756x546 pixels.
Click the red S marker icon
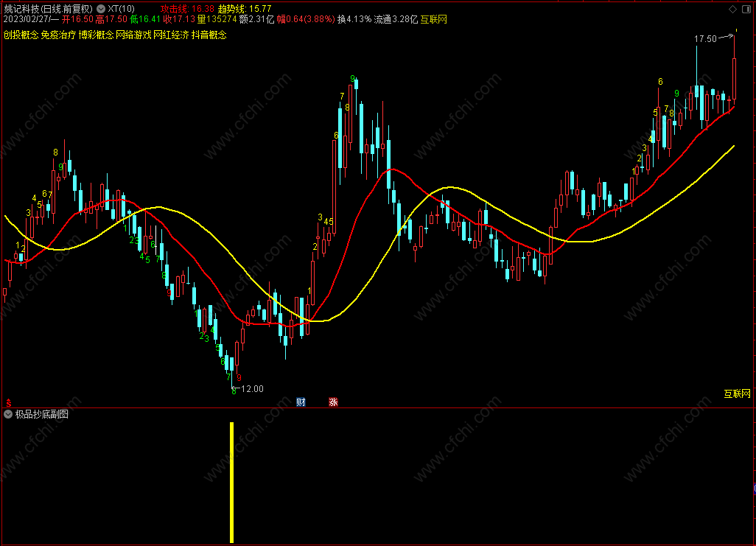tap(9, 403)
